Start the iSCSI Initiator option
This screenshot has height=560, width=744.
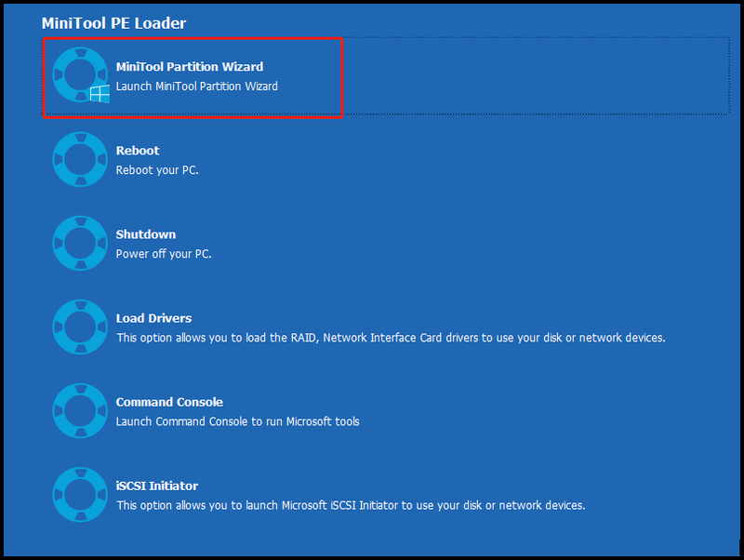pyautogui.click(x=156, y=486)
